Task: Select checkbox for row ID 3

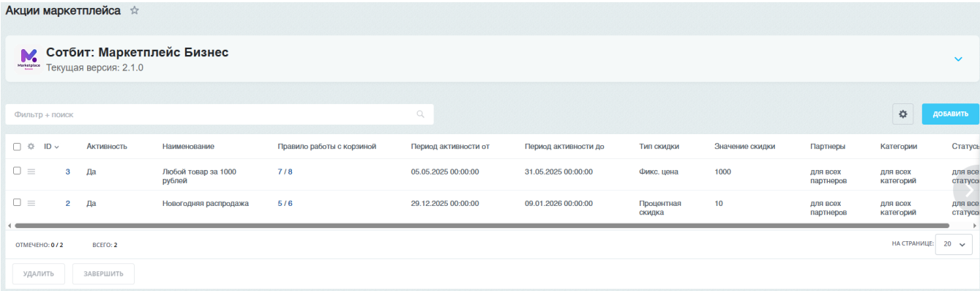Action: click(x=17, y=171)
